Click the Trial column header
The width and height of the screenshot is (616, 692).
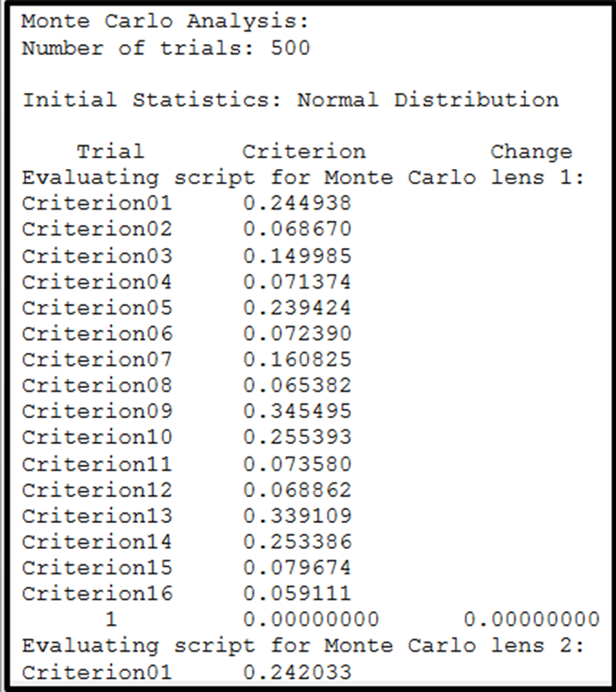click(x=109, y=152)
